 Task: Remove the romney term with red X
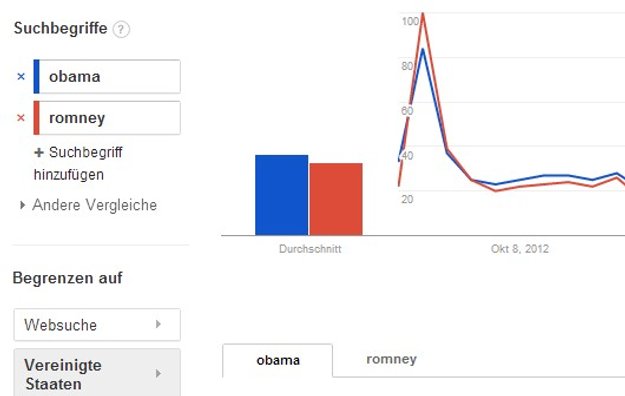pos(21,118)
